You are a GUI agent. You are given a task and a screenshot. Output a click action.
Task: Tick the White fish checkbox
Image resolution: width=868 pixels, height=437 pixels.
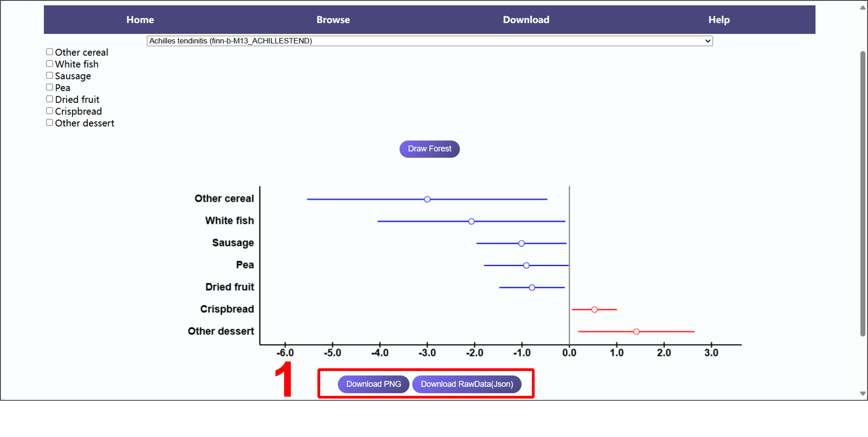click(x=50, y=64)
